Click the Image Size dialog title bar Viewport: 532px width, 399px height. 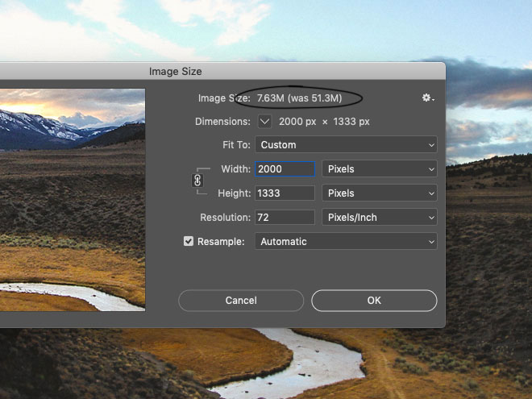(x=222, y=71)
